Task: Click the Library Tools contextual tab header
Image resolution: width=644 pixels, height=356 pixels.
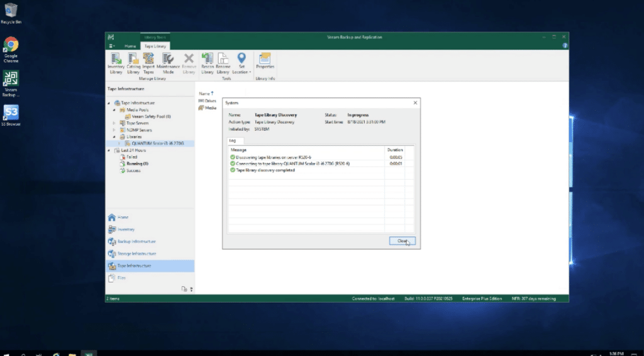Action: click(155, 37)
